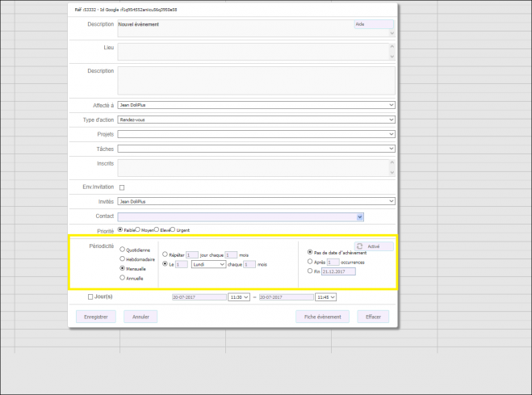
Task: Click the Lieu text field
Action: click(253, 52)
